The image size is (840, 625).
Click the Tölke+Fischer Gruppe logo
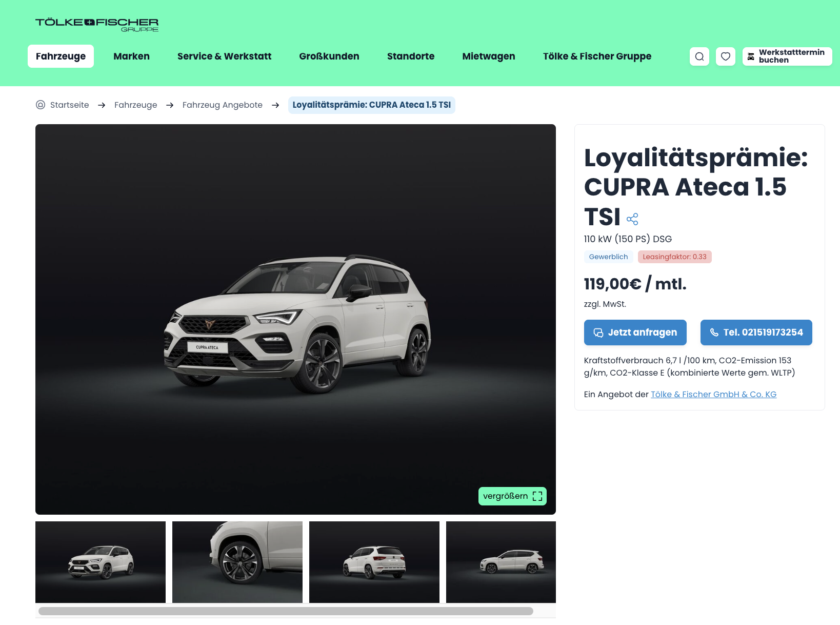click(x=97, y=24)
